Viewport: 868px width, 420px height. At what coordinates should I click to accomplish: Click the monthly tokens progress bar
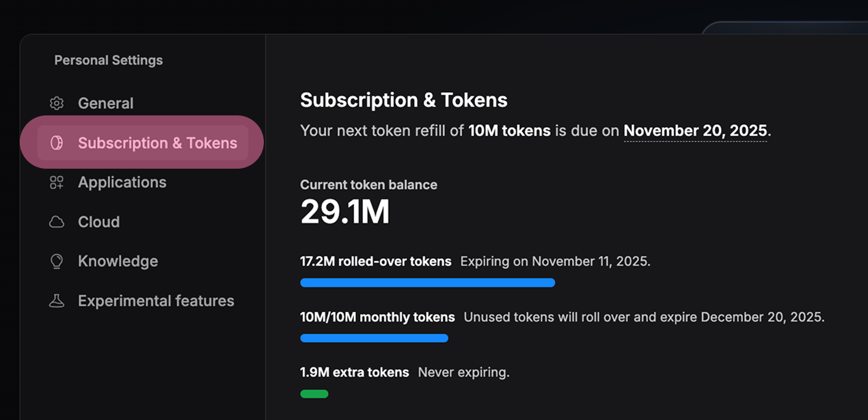click(x=374, y=338)
